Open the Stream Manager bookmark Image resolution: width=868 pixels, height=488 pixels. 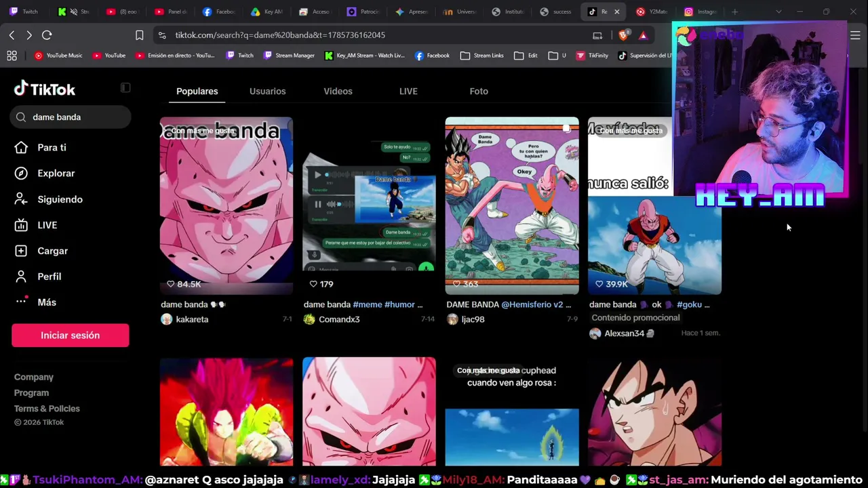click(289, 56)
